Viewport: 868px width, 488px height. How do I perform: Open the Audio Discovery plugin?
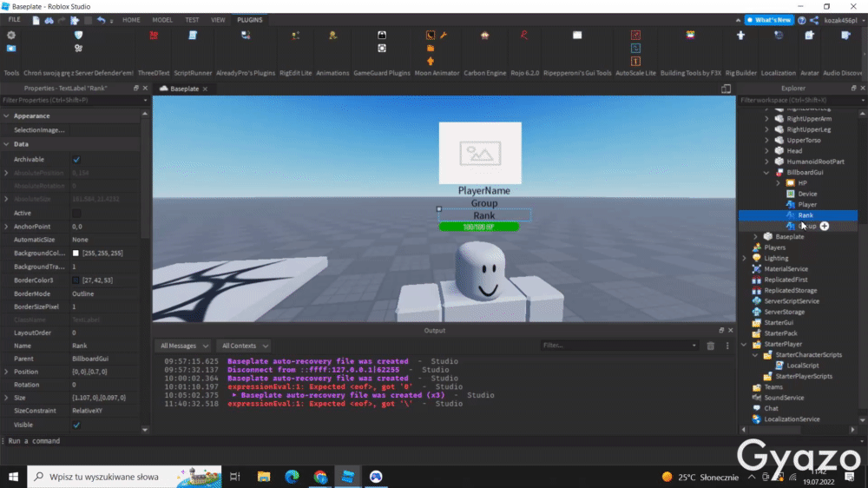click(x=845, y=36)
